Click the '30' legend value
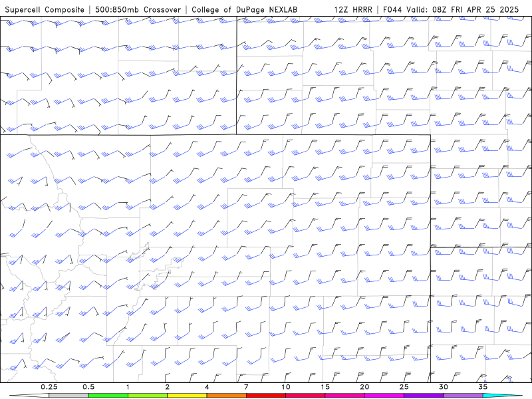Screen dimensions: 532x399 tap(443, 387)
